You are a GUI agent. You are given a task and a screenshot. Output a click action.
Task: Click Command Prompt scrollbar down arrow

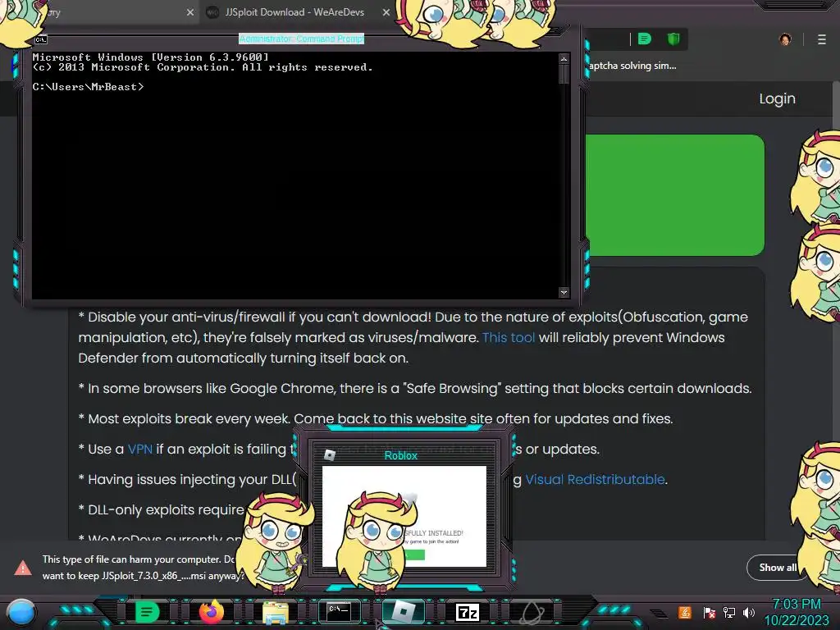[564, 292]
